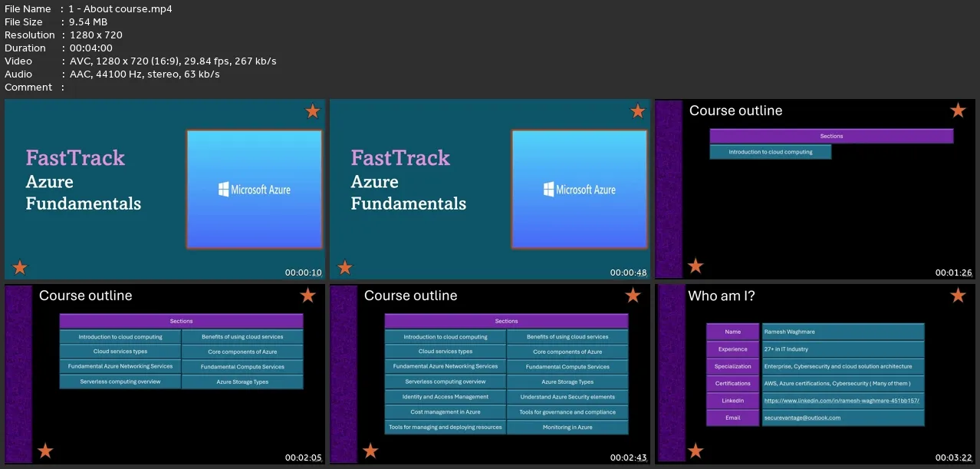Click the Specialization label cell

coord(733,366)
